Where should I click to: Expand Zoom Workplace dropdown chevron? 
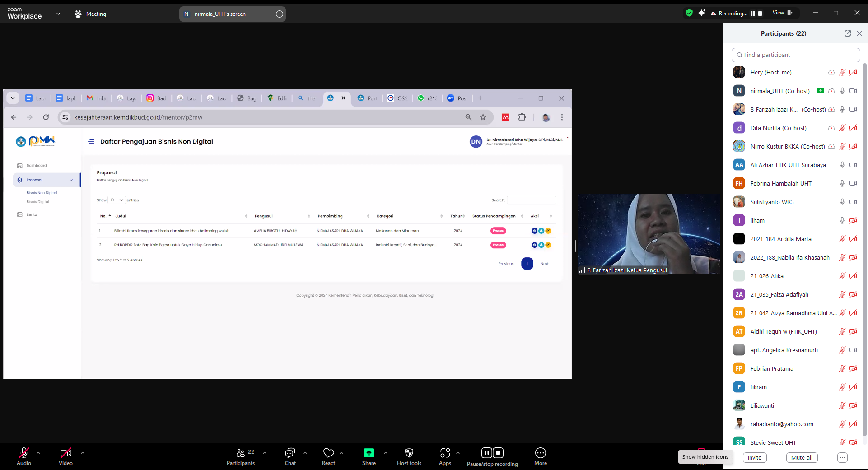tap(58, 14)
